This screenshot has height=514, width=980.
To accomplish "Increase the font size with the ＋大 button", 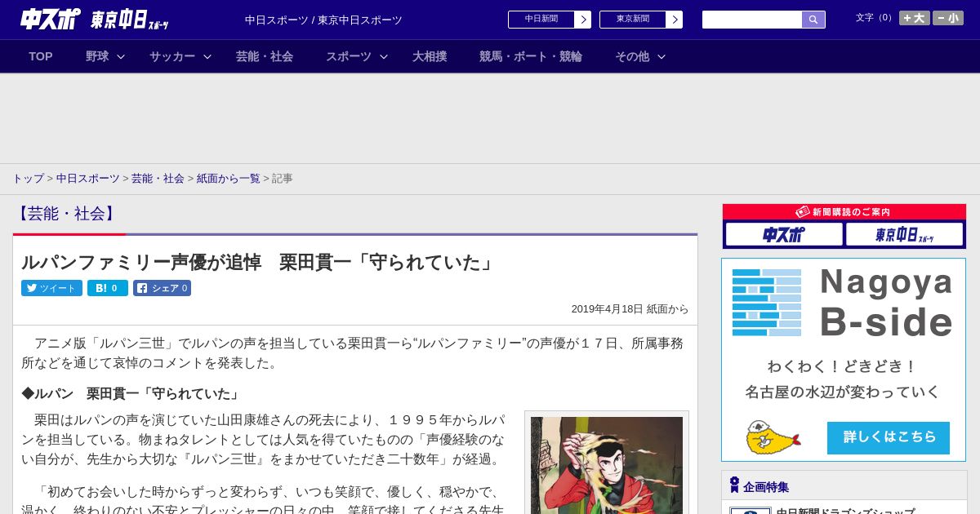I will (x=915, y=18).
